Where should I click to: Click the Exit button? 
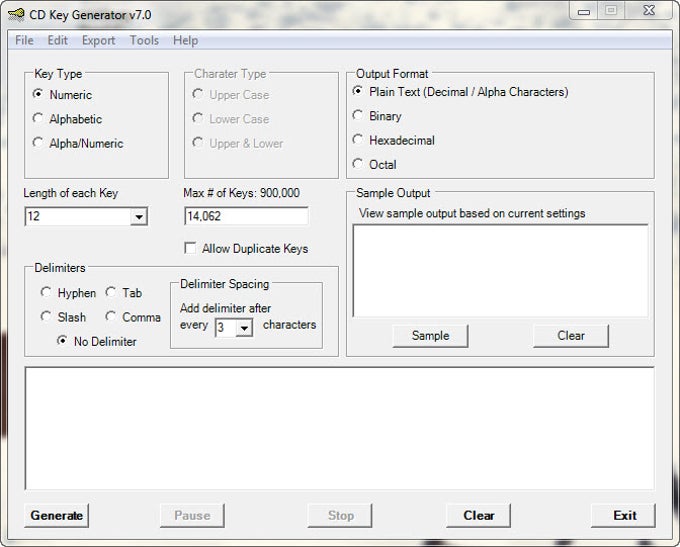(624, 516)
